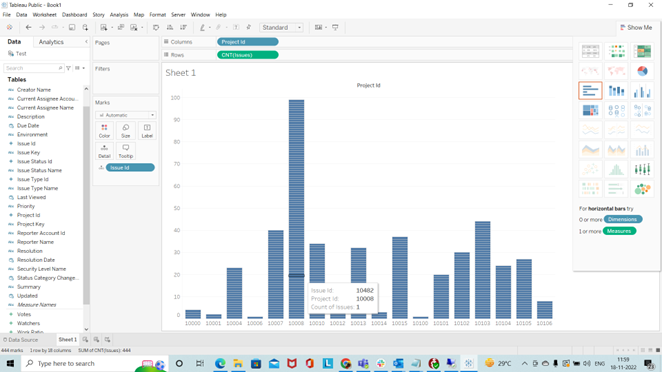Open the Detail card in Marks
662x372 pixels.
[104, 151]
